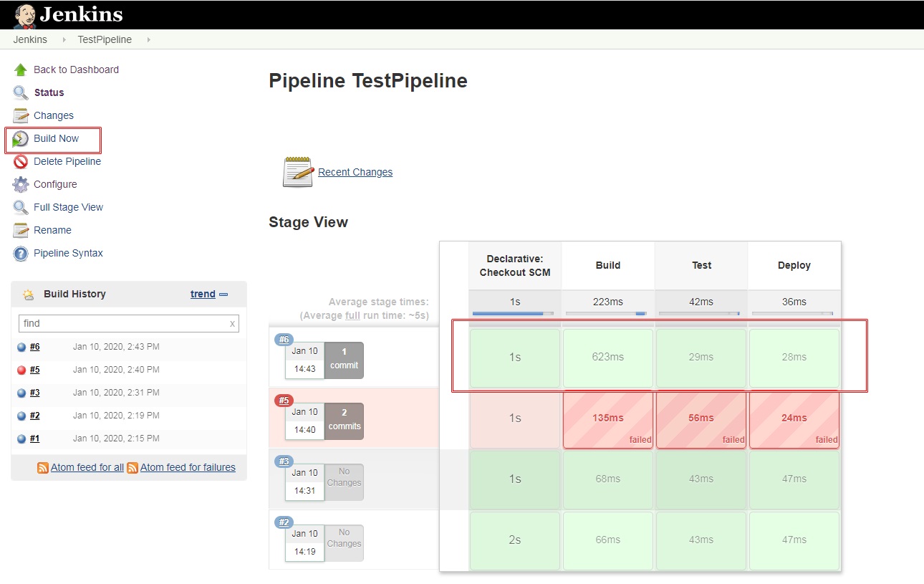Screen dimensions: 924x584
Task: Open Pipeline Syntax from the sidebar
Action: pos(68,253)
